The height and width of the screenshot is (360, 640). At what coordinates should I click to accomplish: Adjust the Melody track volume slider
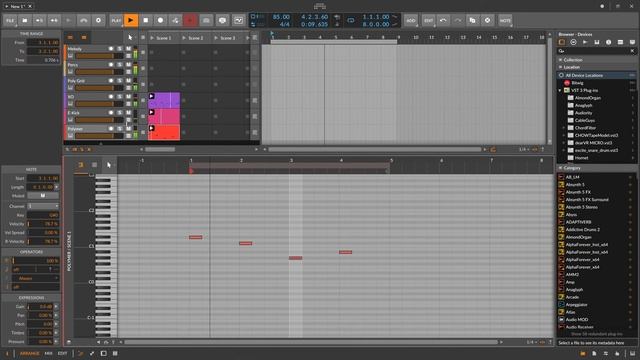point(99,56)
